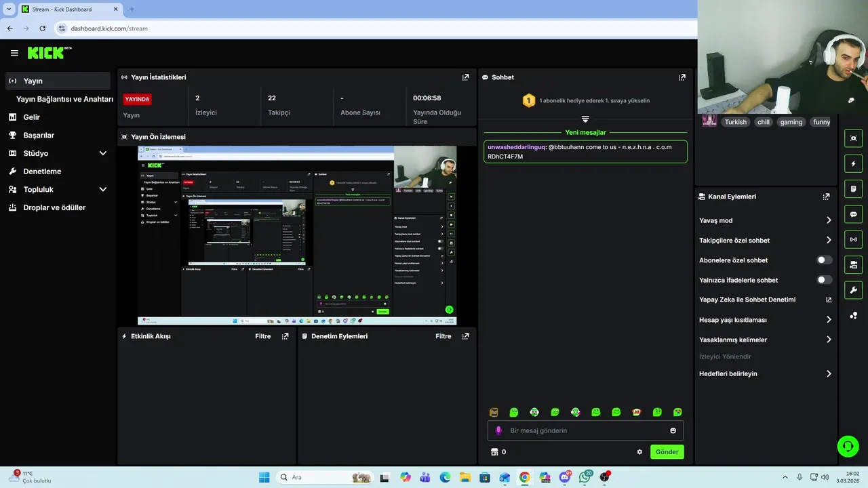Pop out the Denetim Eylemleri panel

[465, 336]
